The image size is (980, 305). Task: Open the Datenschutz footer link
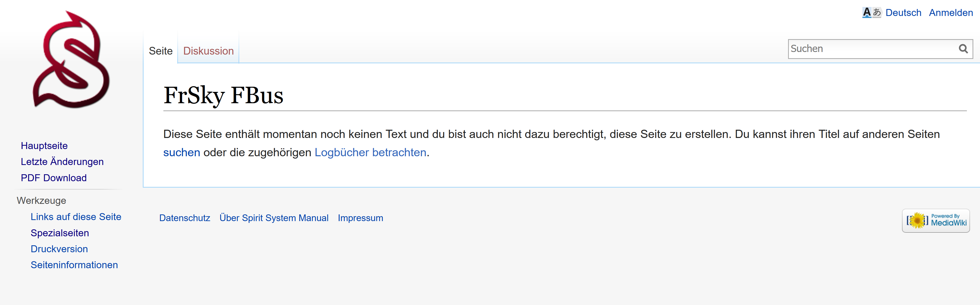(x=184, y=218)
